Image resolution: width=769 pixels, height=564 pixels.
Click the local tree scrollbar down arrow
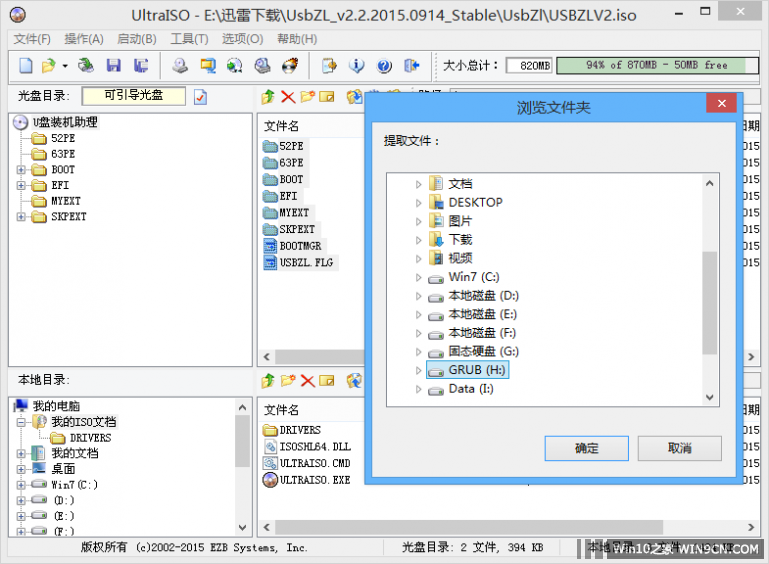click(x=242, y=528)
